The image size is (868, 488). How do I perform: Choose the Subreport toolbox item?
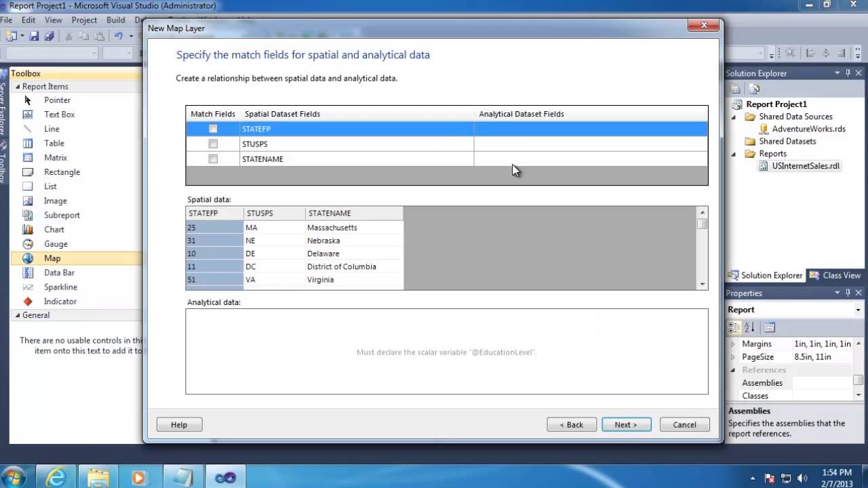[62, 216]
